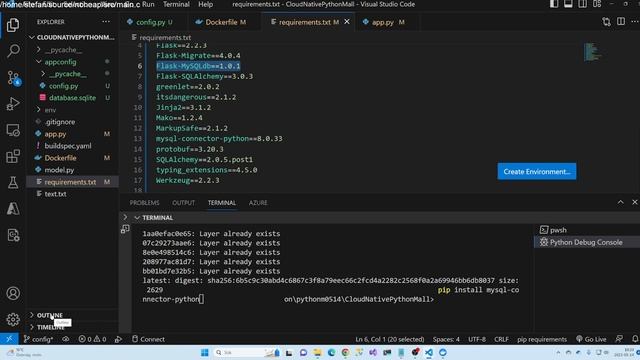Maximize the panel with the up chevron
The image size is (640, 360).
pos(620,202)
